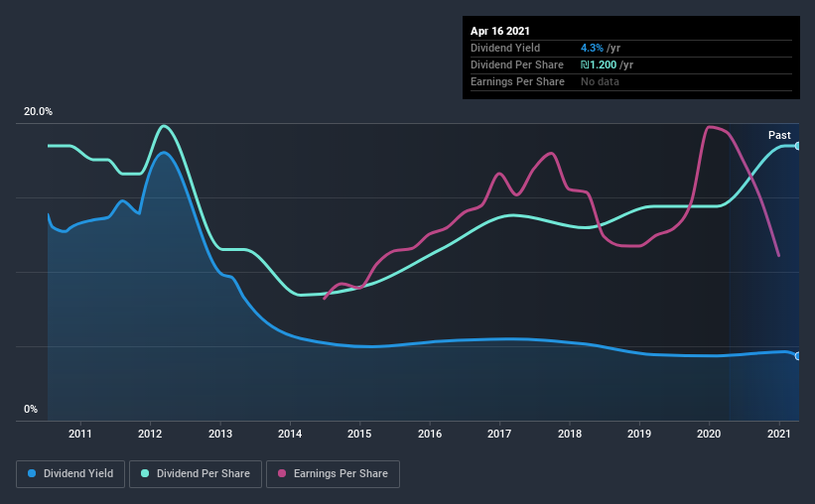Click the 2012 x-axis label
The width and height of the screenshot is (815, 504).
click(150, 434)
